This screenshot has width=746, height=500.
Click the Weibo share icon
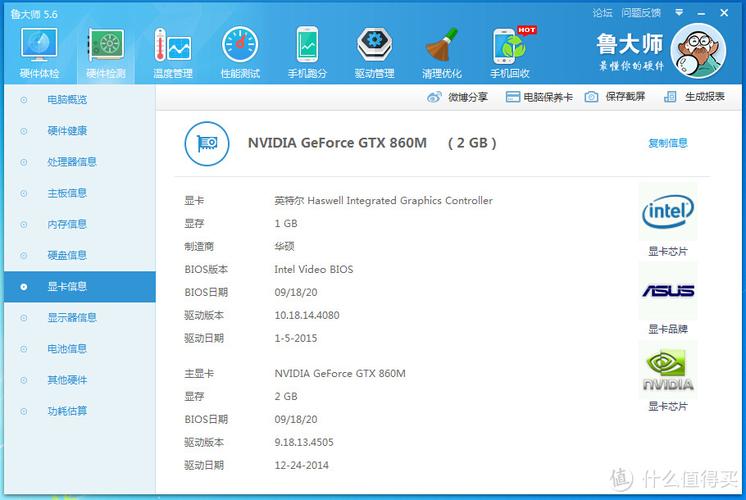tap(434, 97)
